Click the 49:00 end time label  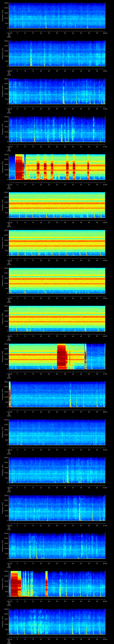click(x=105, y=450)
